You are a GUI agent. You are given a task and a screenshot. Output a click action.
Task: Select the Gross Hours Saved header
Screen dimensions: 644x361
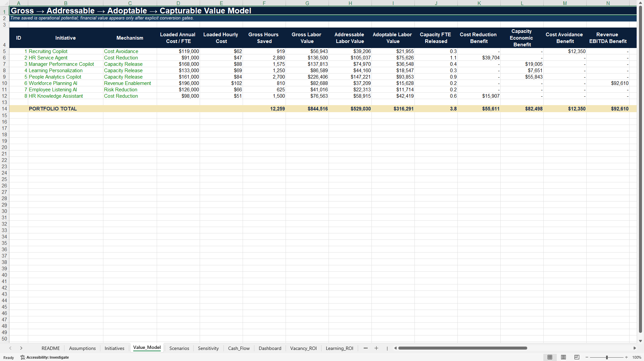tap(264, 38)
